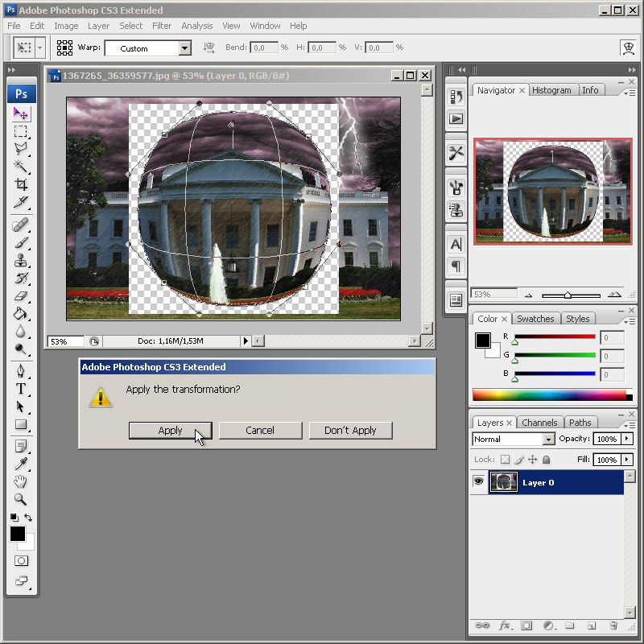Change screen mode button in toolbox
This screenshot has width=644, height=644.
tap(21, 580)
